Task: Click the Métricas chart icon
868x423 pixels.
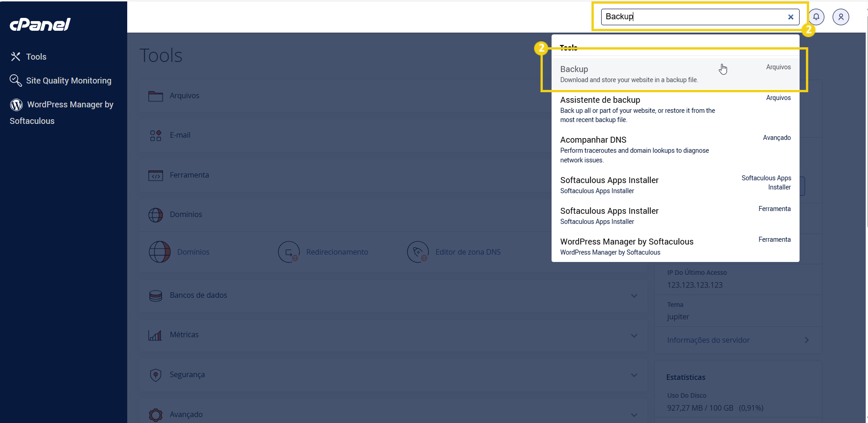Action: [155, 335]
